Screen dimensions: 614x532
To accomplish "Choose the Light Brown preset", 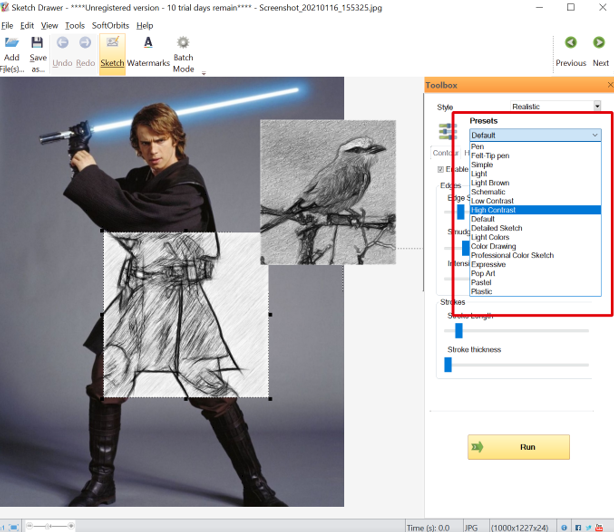I will click(x=535, y=183).
